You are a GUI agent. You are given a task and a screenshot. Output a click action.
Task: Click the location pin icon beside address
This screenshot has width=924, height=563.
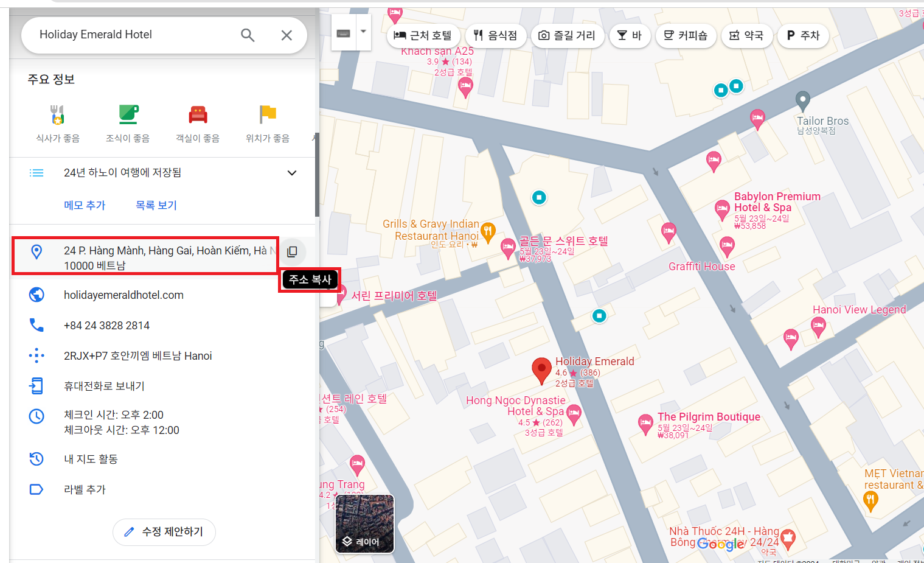pos(36,251)
